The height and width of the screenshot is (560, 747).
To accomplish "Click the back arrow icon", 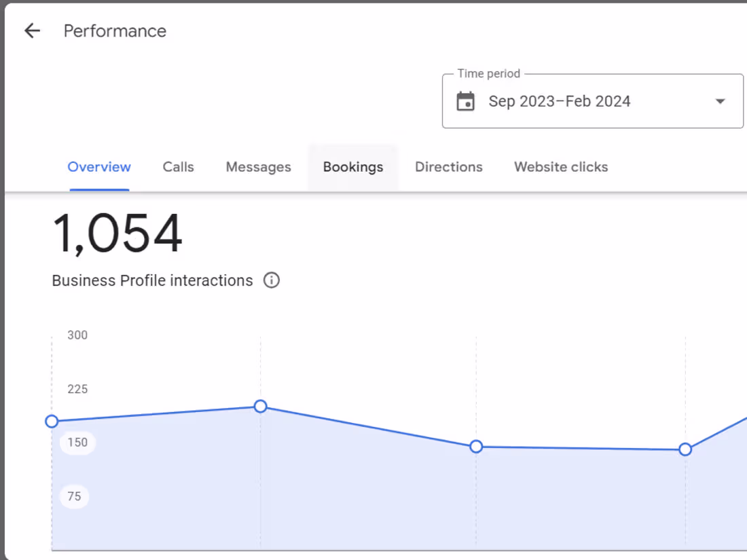I will [x=32, y=31].
